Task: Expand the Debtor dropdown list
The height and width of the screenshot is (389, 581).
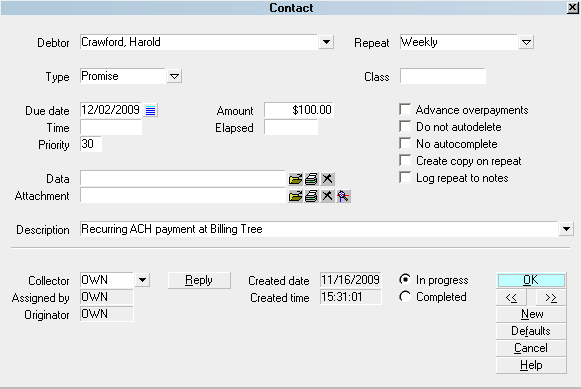Action: click(326, 42)
